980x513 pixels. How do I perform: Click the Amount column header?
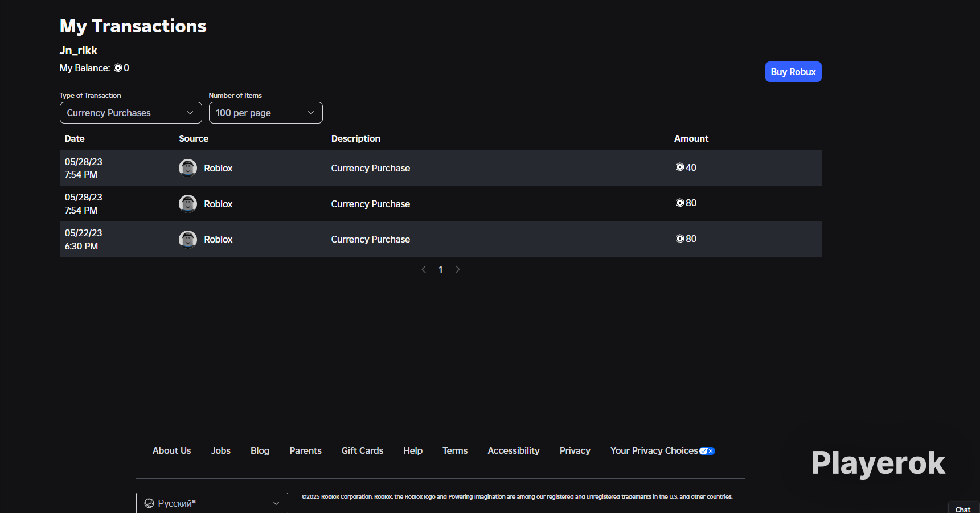click(691, 138)
